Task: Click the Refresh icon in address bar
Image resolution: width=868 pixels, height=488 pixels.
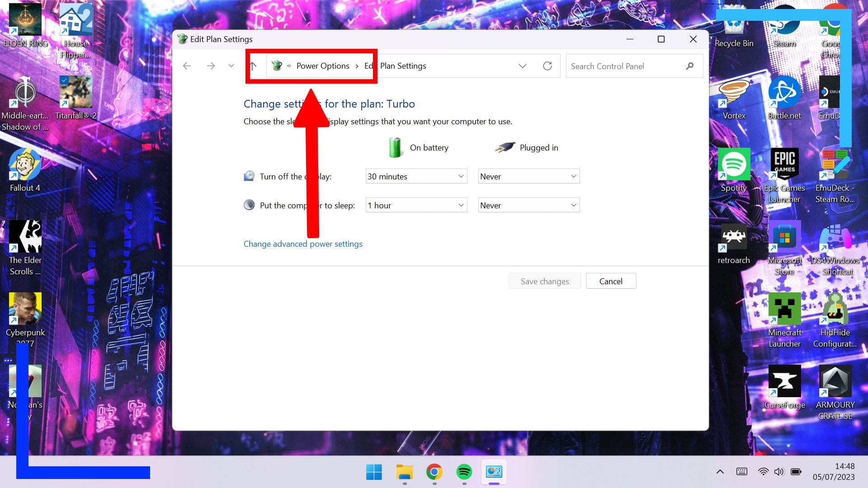Action: (547, 66)
